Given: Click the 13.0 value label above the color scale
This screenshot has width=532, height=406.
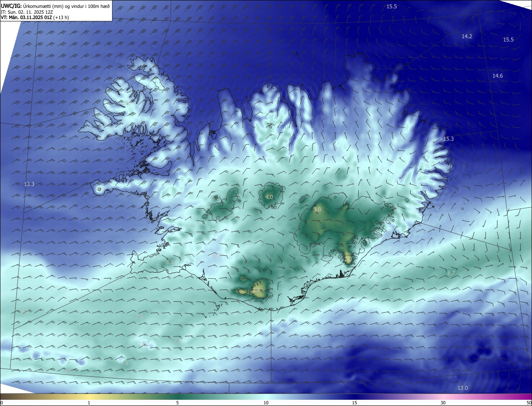Looking at the screenshot, I should pos(463,388).
